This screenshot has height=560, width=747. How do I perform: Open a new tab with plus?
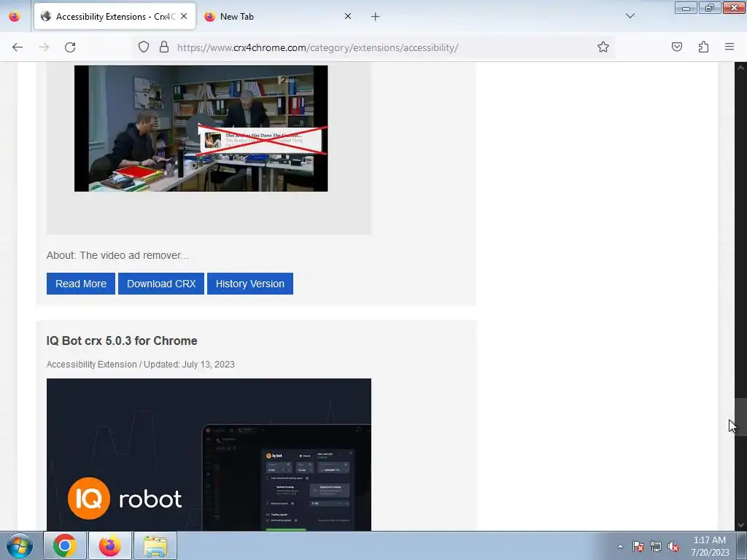376,17
